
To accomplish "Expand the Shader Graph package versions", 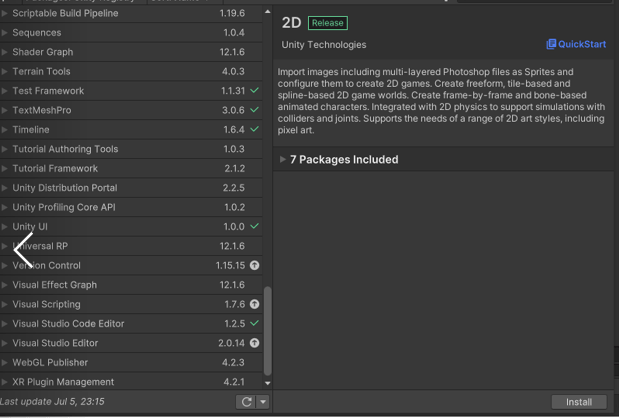I will tap(5, 52).
